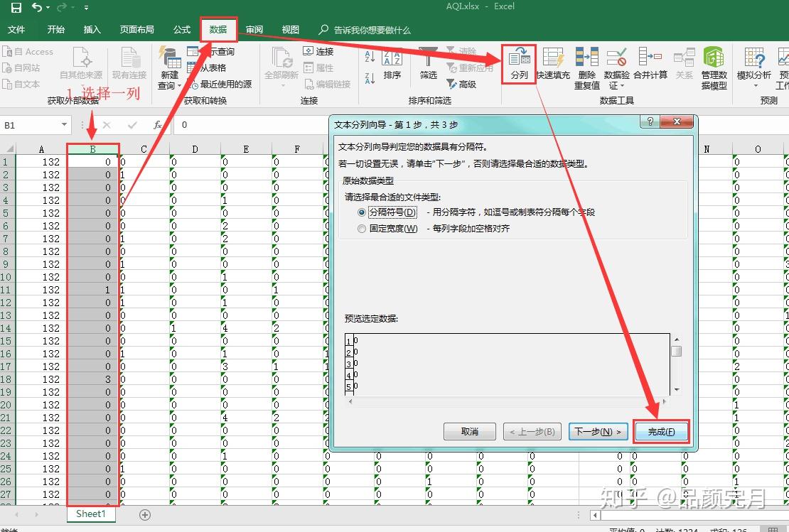The image size is (789, 532).
Task: Click the 管理数据模型 icon
Action: coord(714,68)
